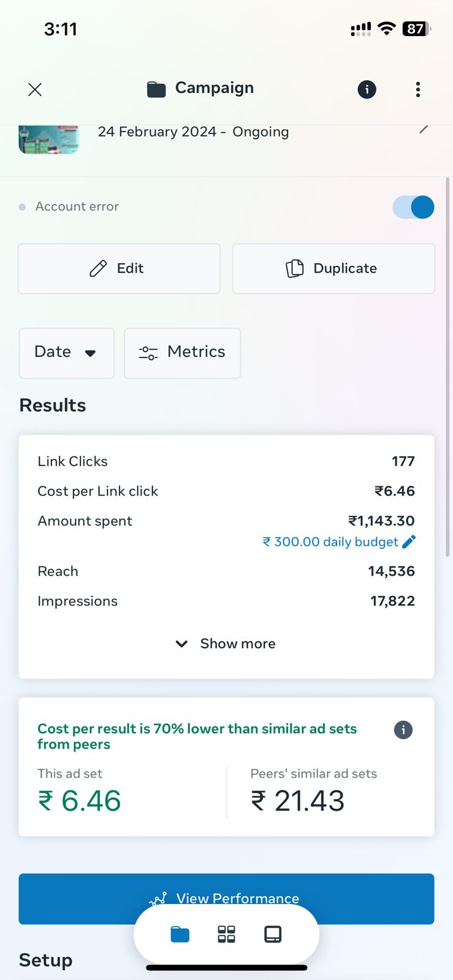Tap the ₹300.00 daily budget link
Screen dimensions: 453x980
pos(331,541)
